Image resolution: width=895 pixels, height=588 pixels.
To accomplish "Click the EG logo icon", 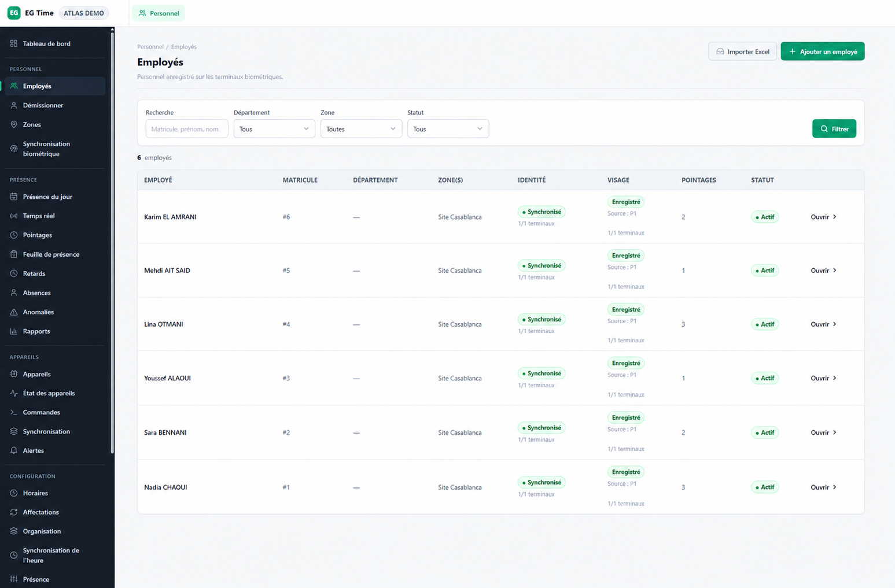I will tap(14, 13).
